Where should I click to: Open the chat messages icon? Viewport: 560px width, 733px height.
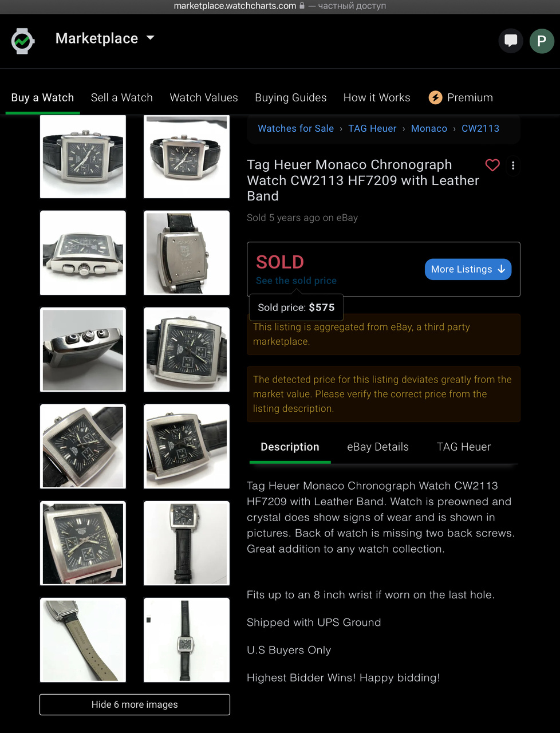(x=511, y=41)
